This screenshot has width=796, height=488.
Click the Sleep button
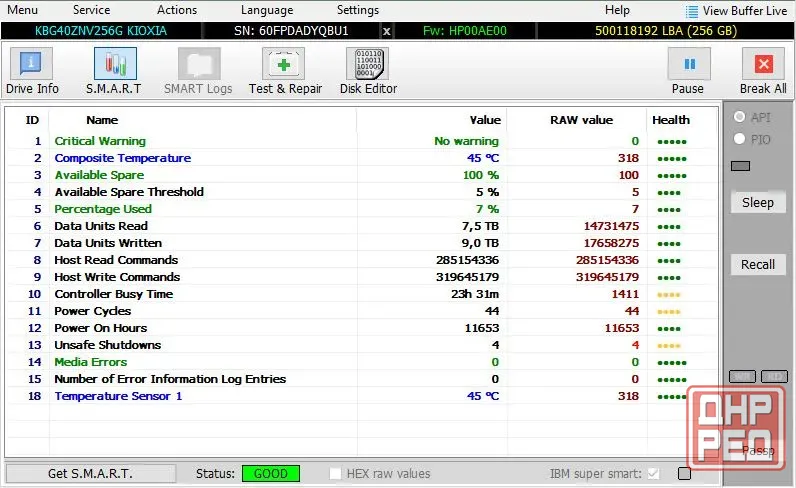(758, 203)
